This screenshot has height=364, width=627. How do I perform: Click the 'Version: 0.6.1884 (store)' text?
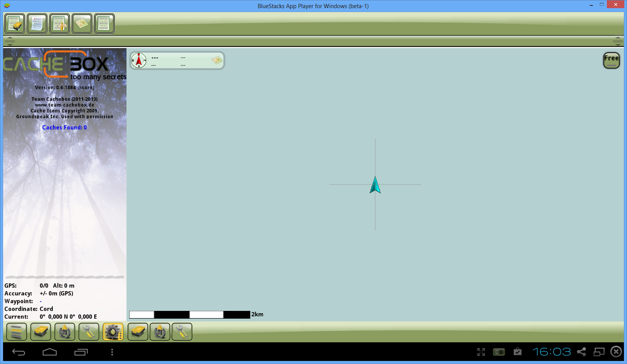pyautogui.click(x=64, y=88)
